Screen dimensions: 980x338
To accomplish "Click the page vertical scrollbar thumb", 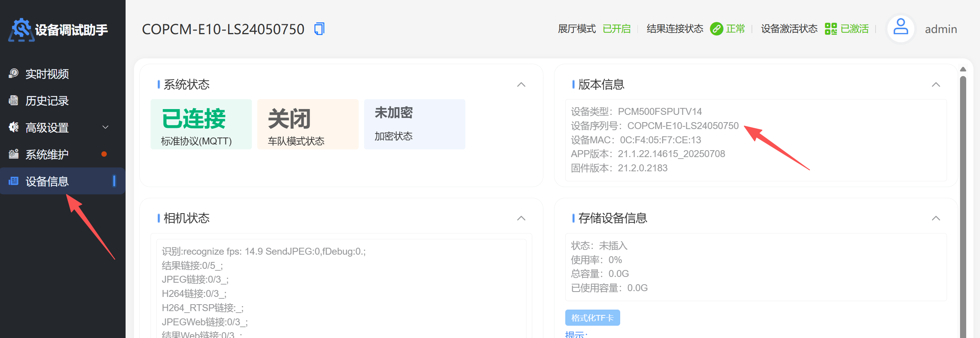I will pos(963,207).
